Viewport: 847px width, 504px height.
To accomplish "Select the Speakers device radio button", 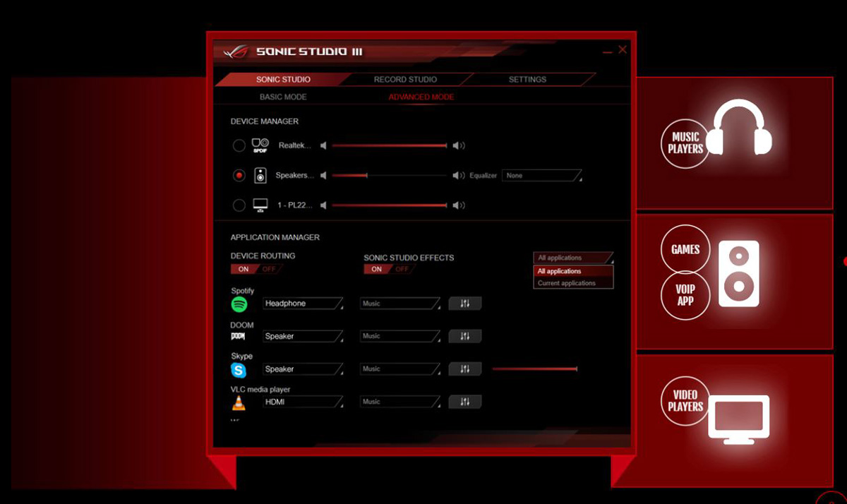I will (239, 175).
